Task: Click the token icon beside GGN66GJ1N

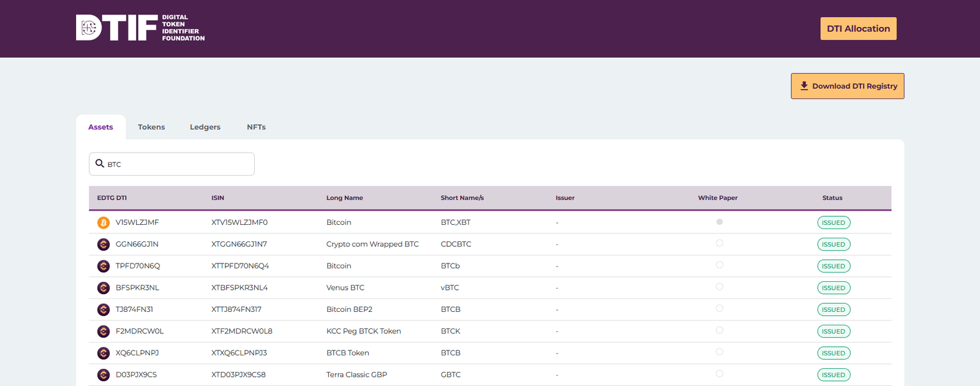Action: tap(104, 244)
